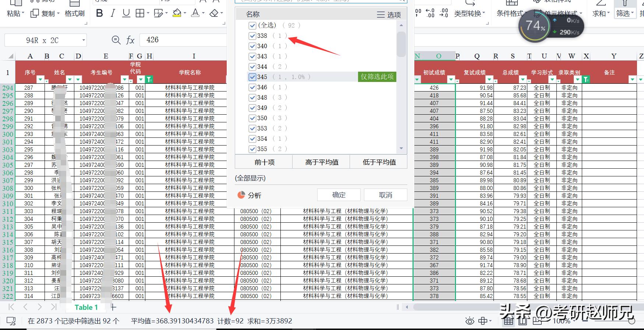Go to the last sheet tab arrow

tap(54, 307)
